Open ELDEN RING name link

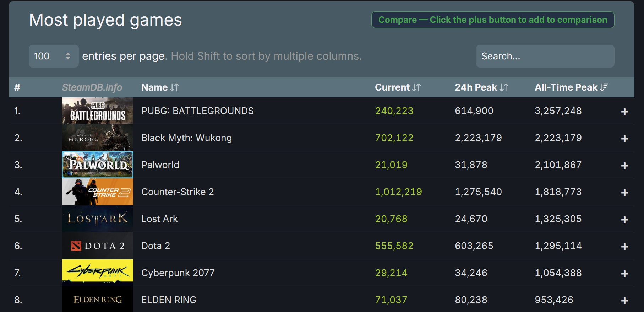coord(169,300)
